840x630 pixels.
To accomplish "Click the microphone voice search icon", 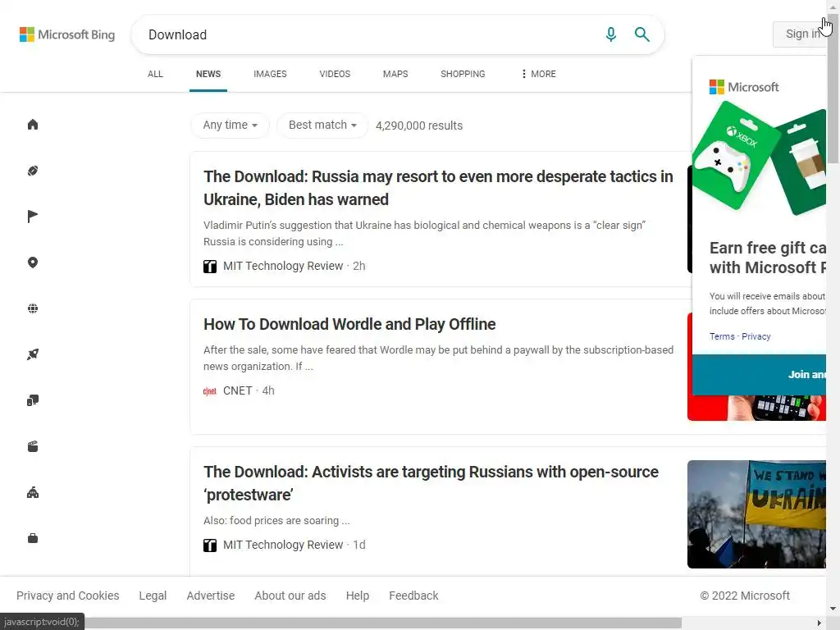I will tap(610, 34).
